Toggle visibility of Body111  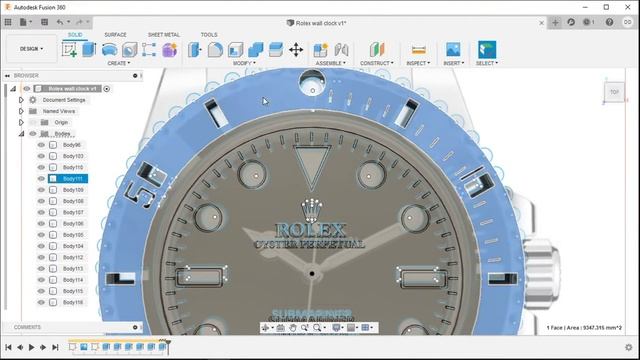pos(41,179)
